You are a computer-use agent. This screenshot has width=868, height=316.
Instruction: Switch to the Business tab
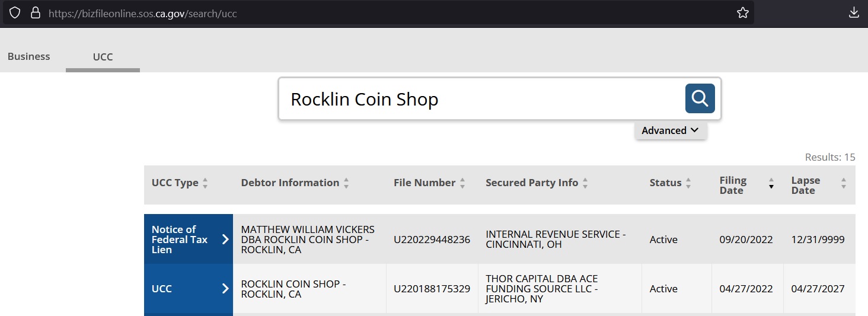click(28, 56)
